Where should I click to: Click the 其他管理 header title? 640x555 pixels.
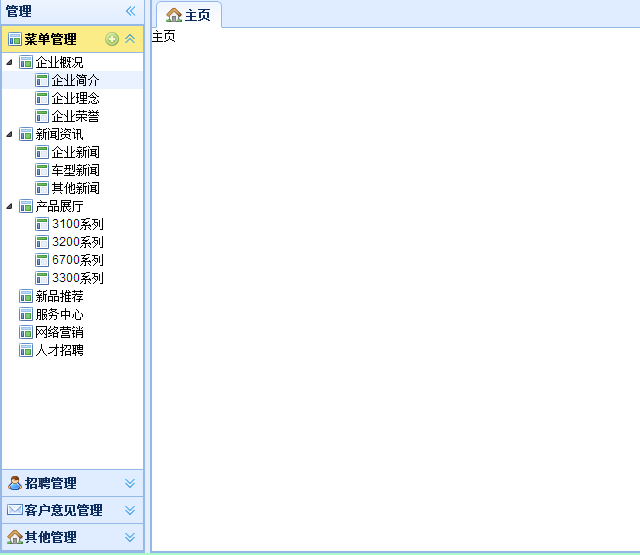pos(50,537)
